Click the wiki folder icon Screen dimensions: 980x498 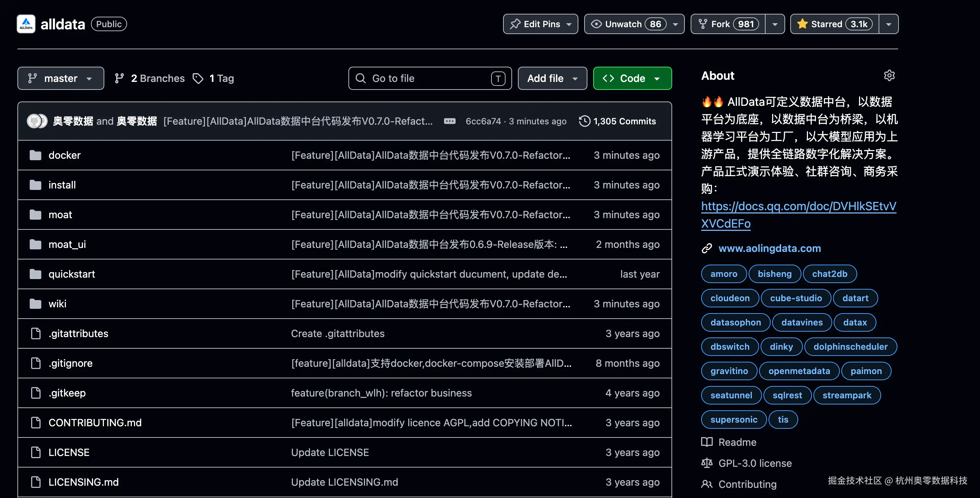[x=35, y=303]
